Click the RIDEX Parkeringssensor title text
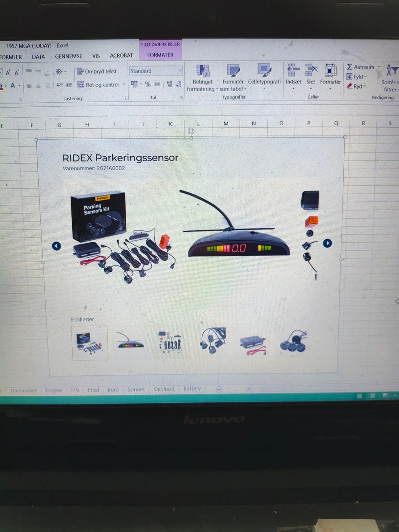Screen dimensions: 399x532 coord(120,158)
